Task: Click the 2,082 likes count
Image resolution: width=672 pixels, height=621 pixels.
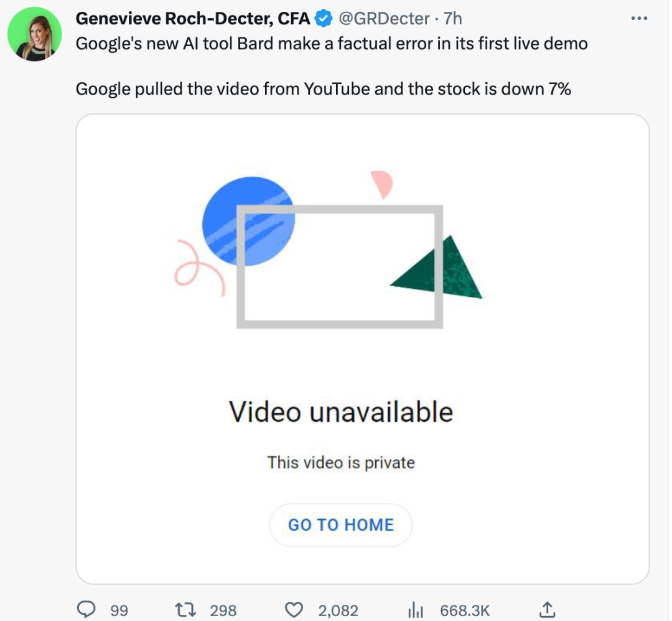Action: click(x=338, y=610)
